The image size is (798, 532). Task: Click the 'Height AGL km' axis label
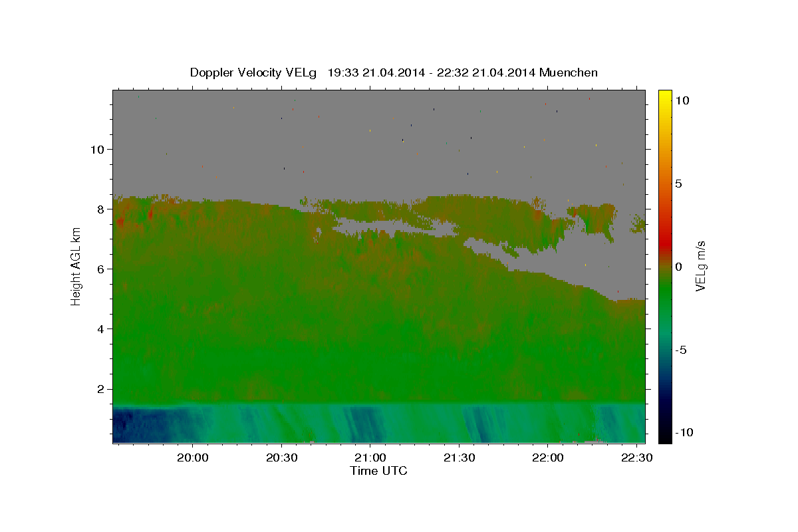pos(76,266)
